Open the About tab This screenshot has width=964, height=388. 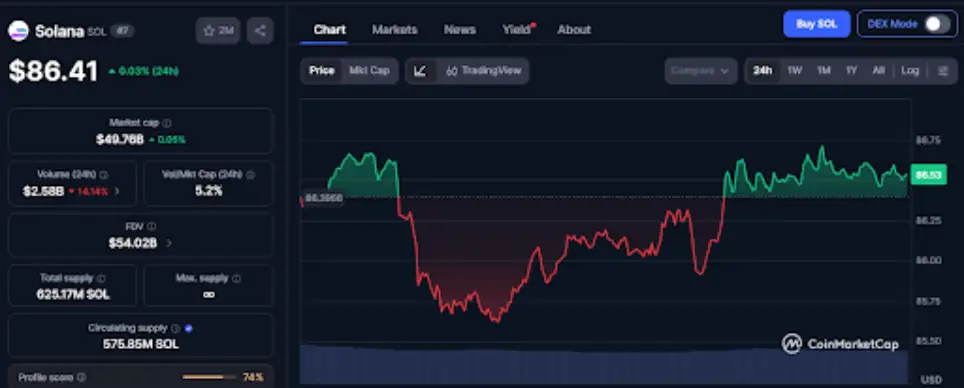[574, 30]
